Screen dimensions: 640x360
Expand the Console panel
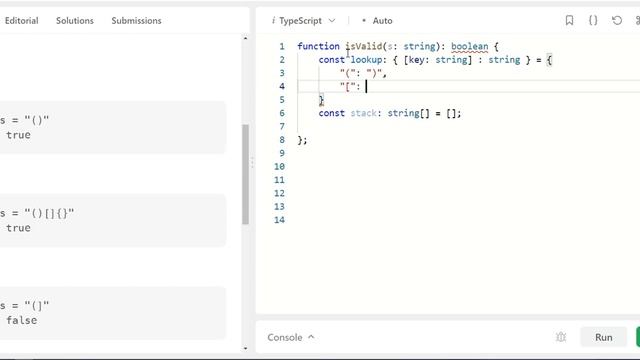(291, 337)
